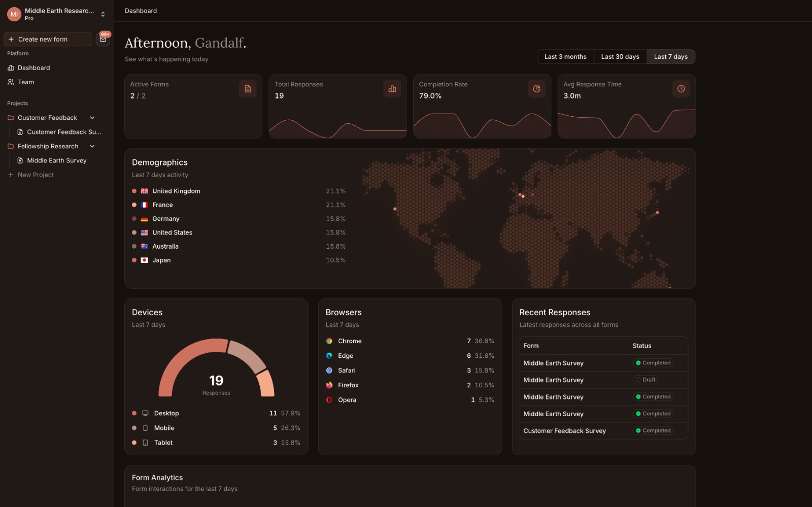Click the Completion Rate pie chart icon
Viewport: 812px width, 507px height.
(x=536, y=89)
